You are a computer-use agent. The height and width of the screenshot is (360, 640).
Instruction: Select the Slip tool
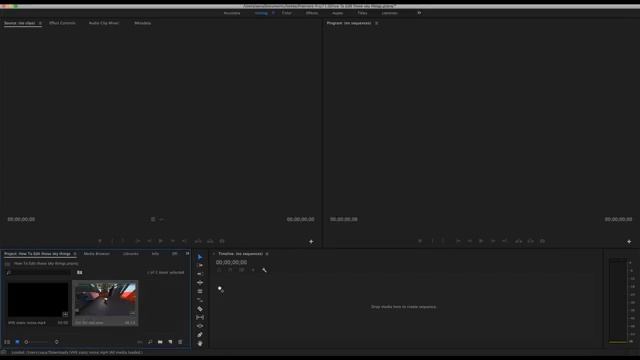click(x=200, y=318)
